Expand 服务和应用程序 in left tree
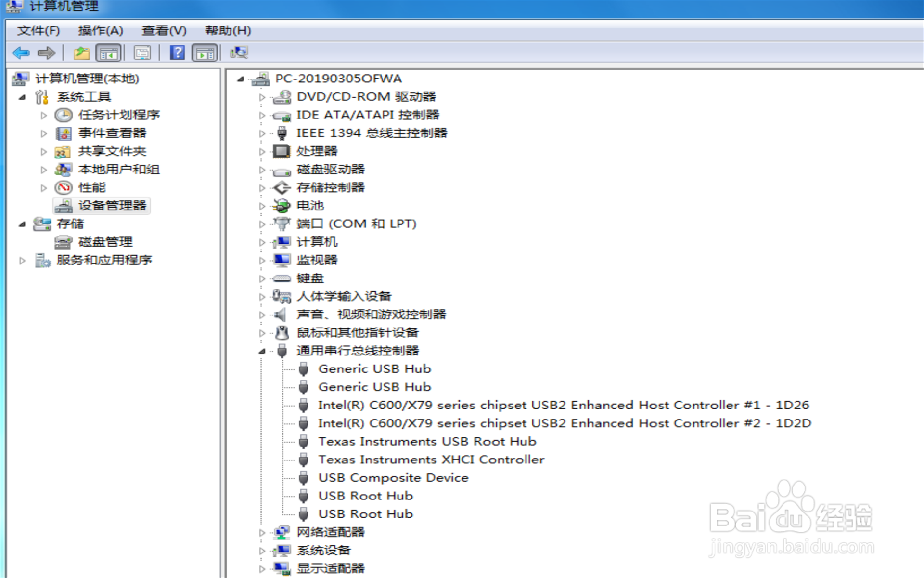This screenshot has height=578, width=924. tap(22, 261)
